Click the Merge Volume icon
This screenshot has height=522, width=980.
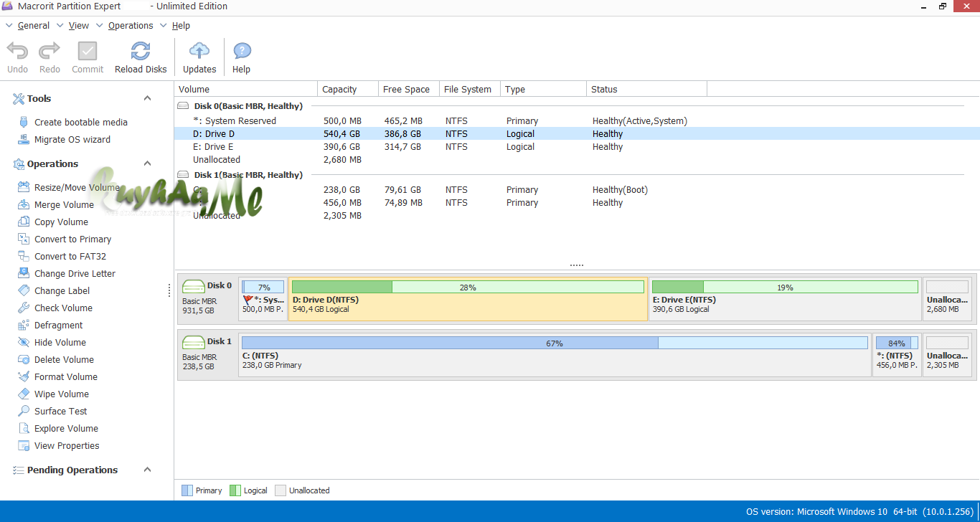[23, 204]
